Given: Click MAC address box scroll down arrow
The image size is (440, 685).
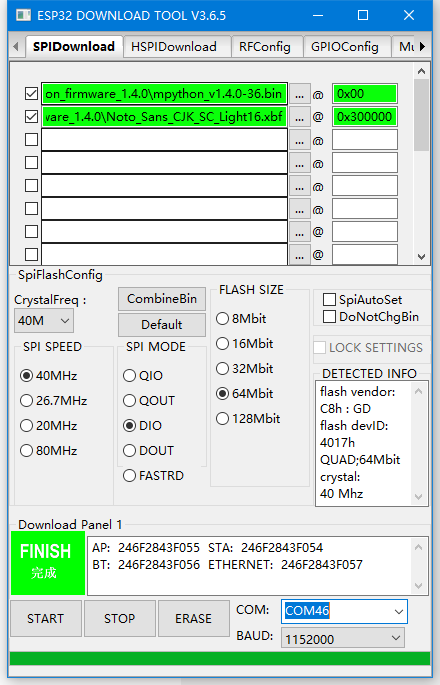Looking at the screenshot, I should click(418, 586).
